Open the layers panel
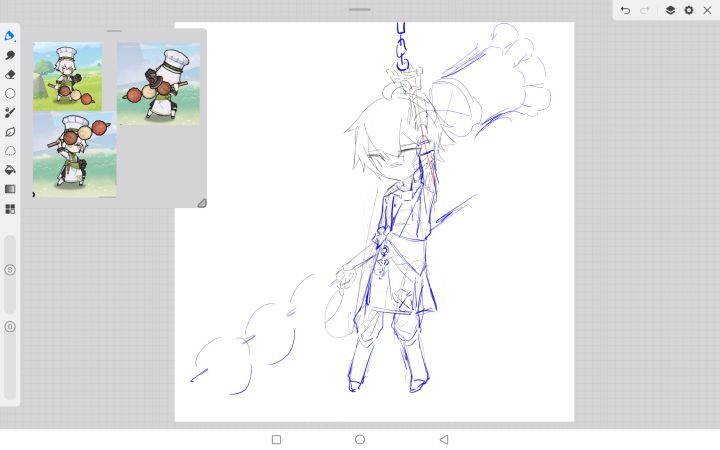 coord(670,10)
